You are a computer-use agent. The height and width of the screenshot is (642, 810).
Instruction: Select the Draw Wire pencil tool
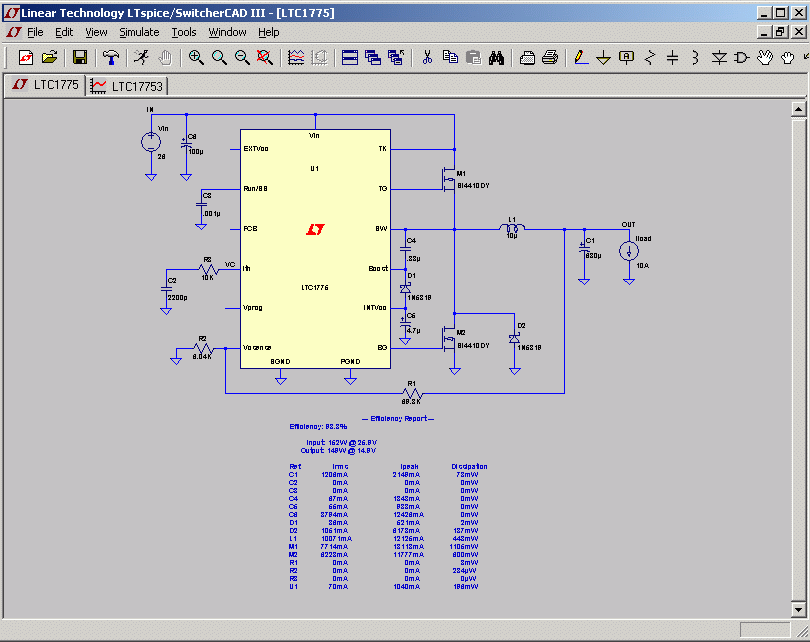click(x=581, y=57)
